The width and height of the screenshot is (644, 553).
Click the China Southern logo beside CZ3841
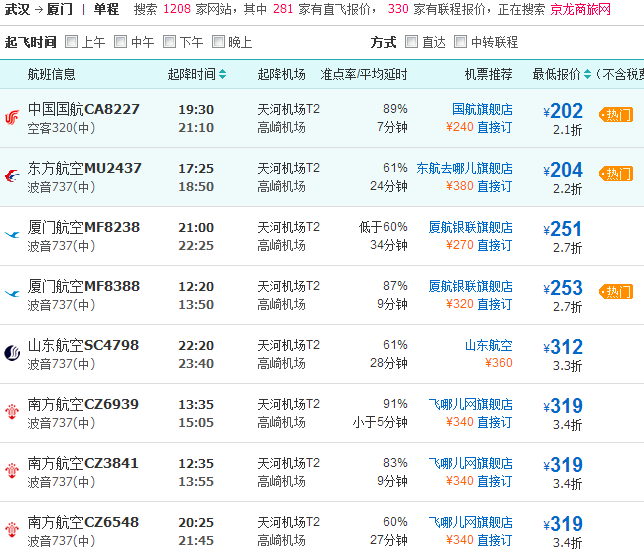click(12, 471)
